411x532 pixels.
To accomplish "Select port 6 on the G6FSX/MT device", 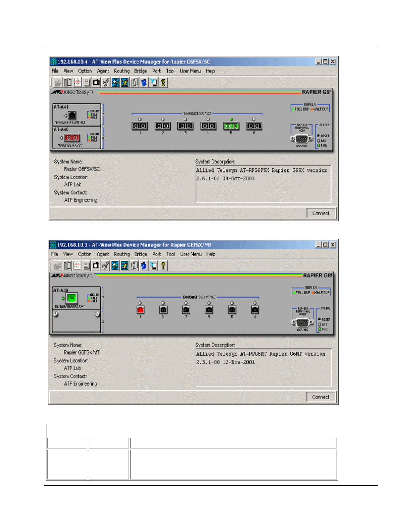I will click(255, 310).
